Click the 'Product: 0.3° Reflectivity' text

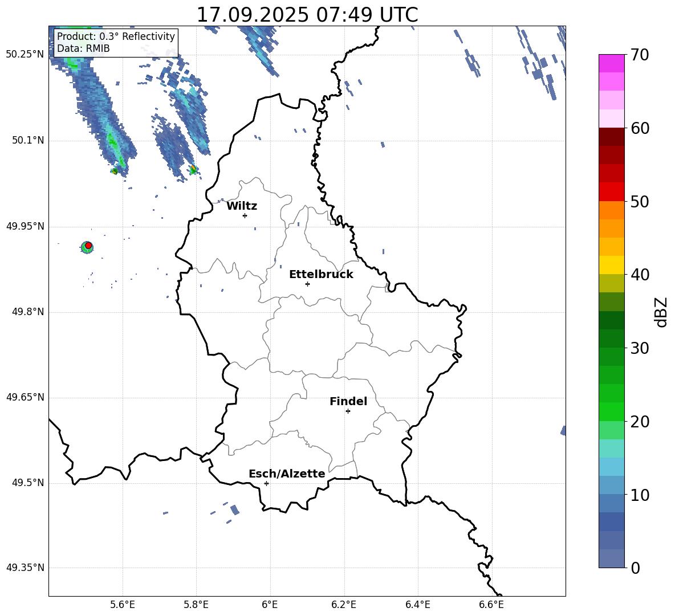click(x=116, y=36)
